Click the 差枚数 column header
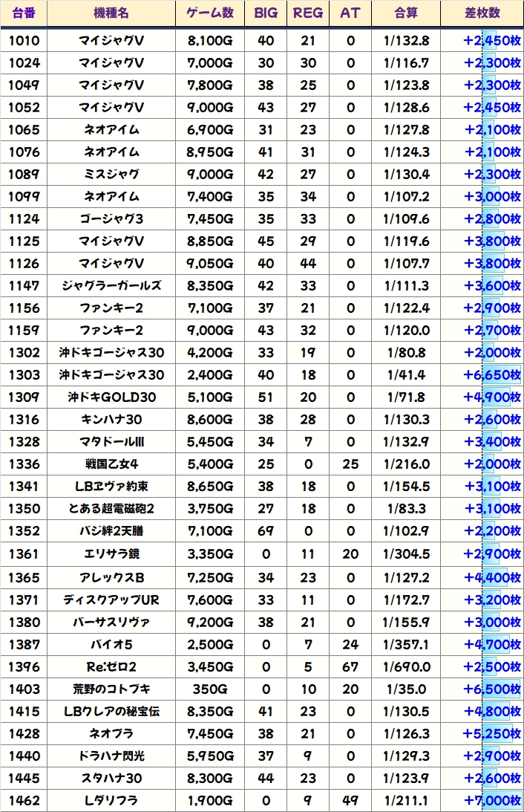The image size is (524, 812). (482, 13)
